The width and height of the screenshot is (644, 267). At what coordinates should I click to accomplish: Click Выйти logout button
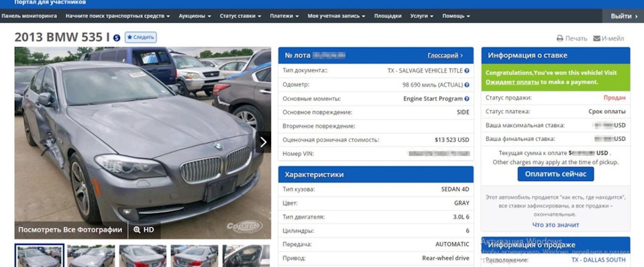pyautogui.click(x=623, y=16)
